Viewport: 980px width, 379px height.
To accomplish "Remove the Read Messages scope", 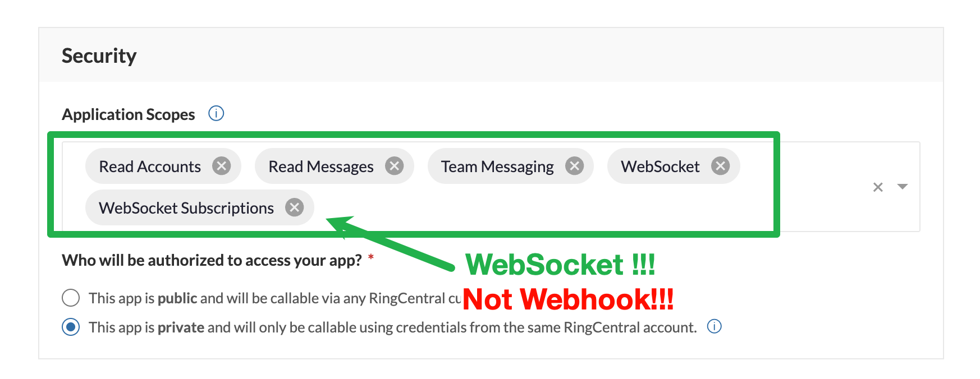I will pos(394,166).
